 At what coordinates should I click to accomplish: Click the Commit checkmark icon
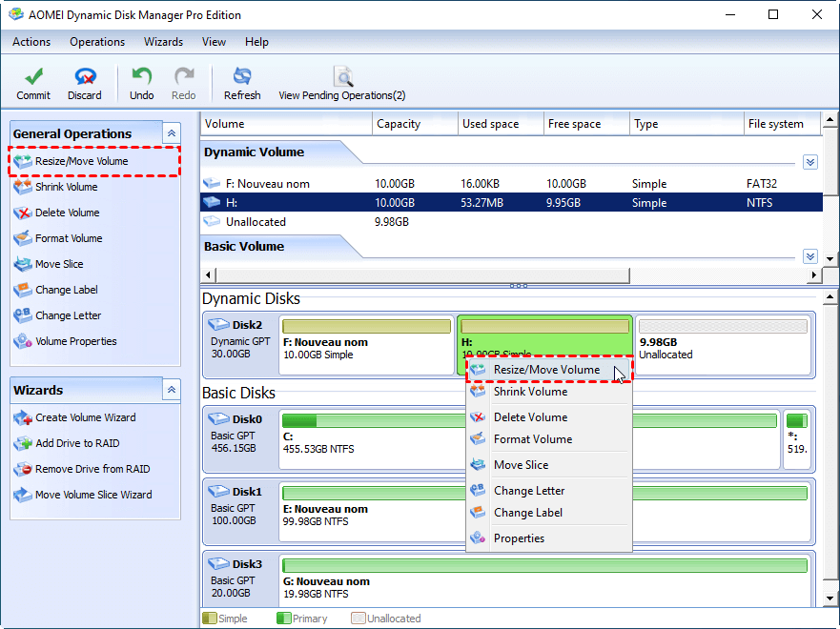coord(33,76)
